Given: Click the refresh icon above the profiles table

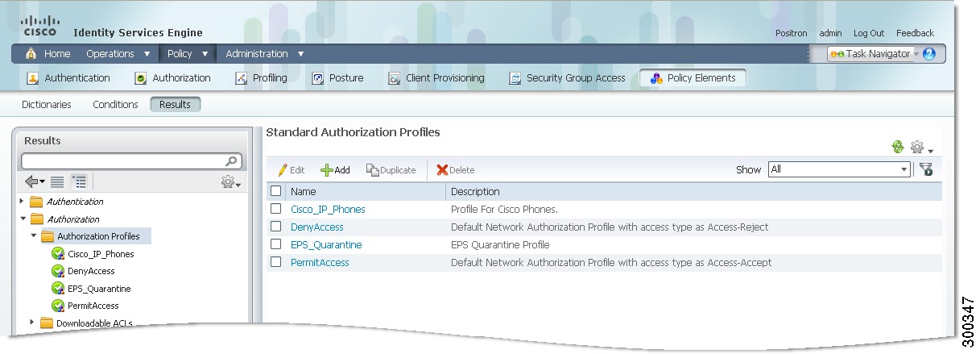Looking at the screenshot, I should (898, 147).
